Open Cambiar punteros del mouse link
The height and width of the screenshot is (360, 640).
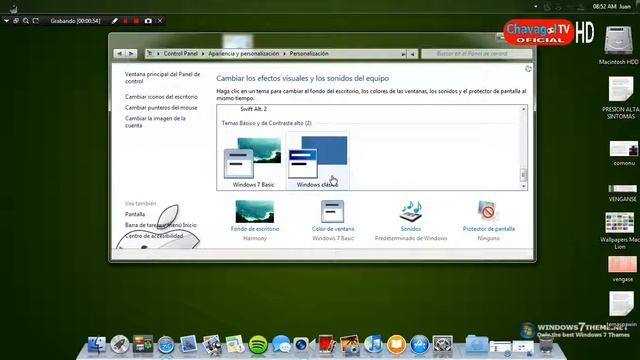[x=161, y=108]
